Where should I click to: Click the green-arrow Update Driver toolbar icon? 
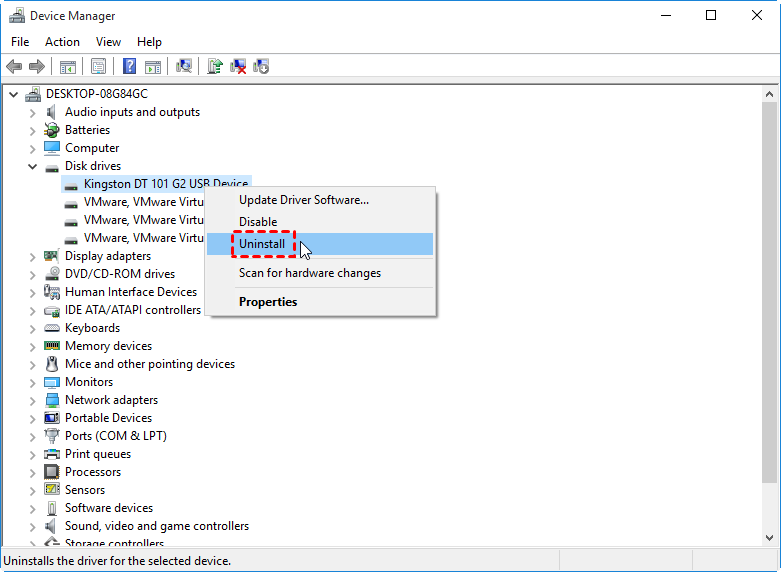(215, 66)
